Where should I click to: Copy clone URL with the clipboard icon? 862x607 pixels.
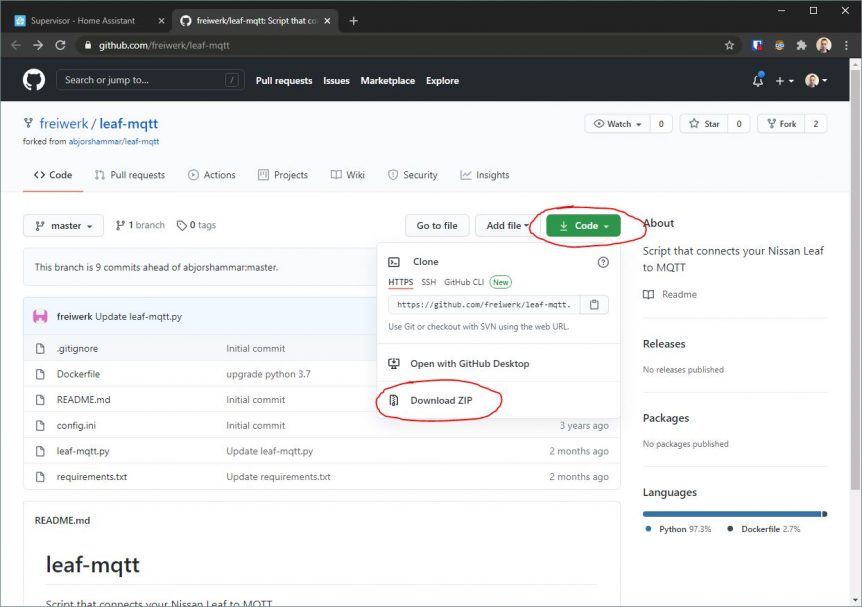click(594, 304)
